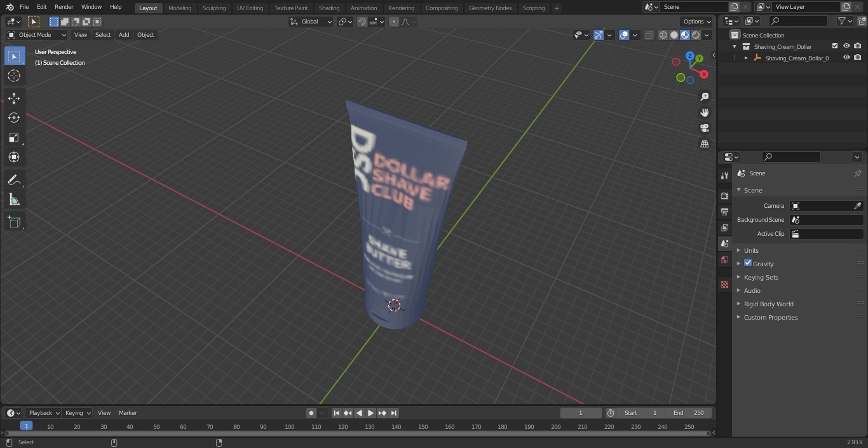Switch to the Shading workspace tab
Viewport: 868px width, 448px height.
coord(329,8)
